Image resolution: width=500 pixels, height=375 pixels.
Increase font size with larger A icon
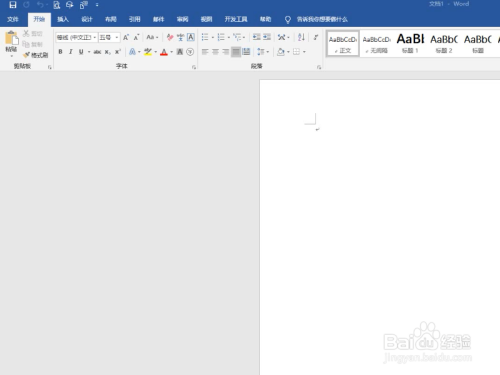(126, 37)
